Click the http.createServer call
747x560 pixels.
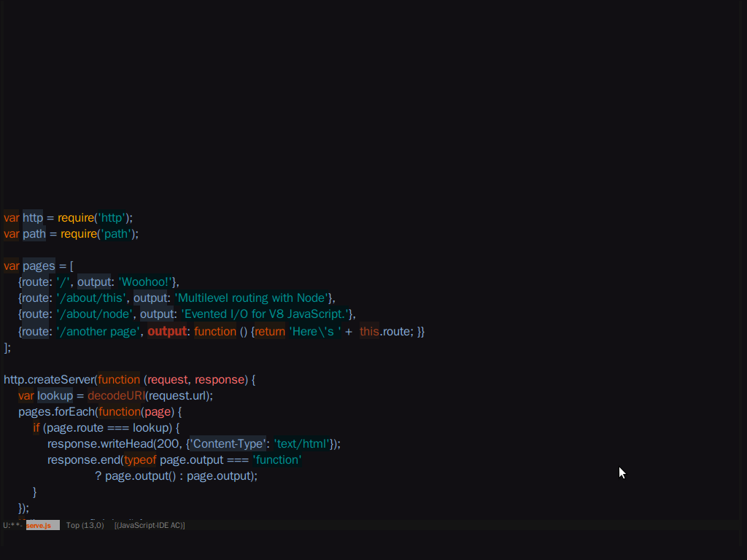click(49, 379)
